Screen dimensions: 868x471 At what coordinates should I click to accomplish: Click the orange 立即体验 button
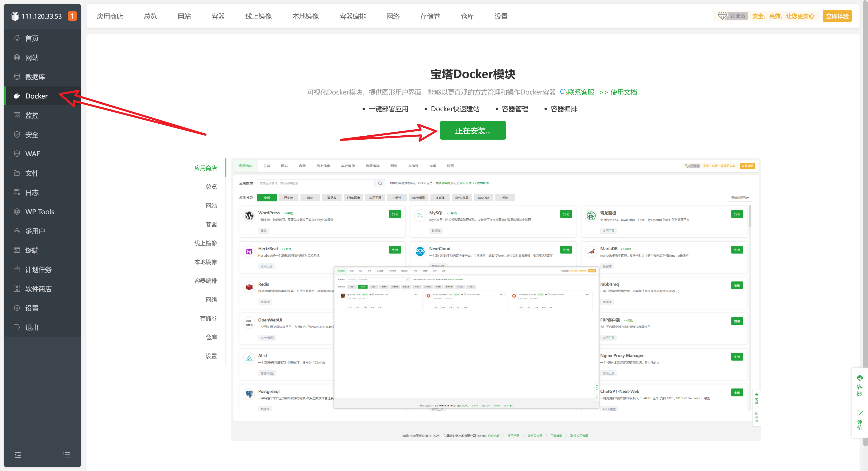(x=837, y=16)
